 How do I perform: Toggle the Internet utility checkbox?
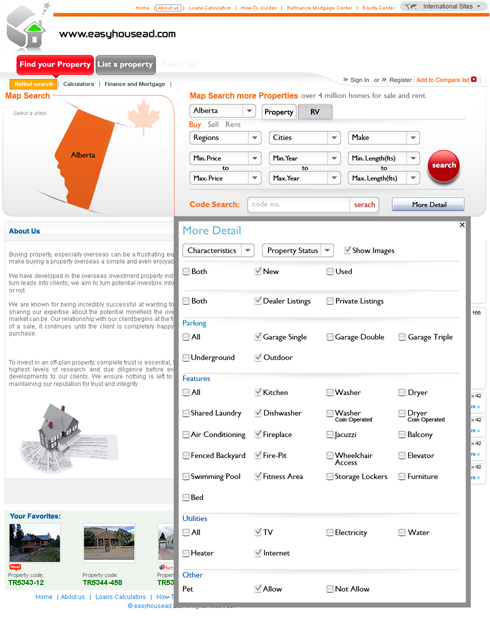point(258,553)
